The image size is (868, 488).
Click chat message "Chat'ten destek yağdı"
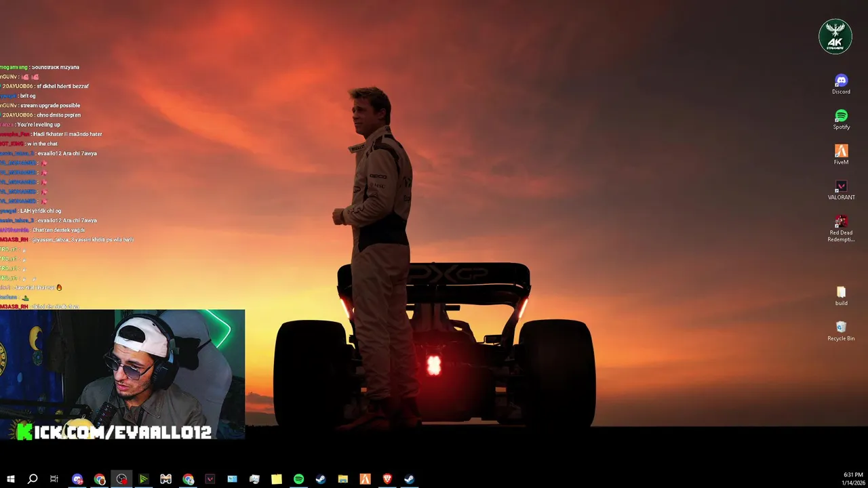pos(59,230)
